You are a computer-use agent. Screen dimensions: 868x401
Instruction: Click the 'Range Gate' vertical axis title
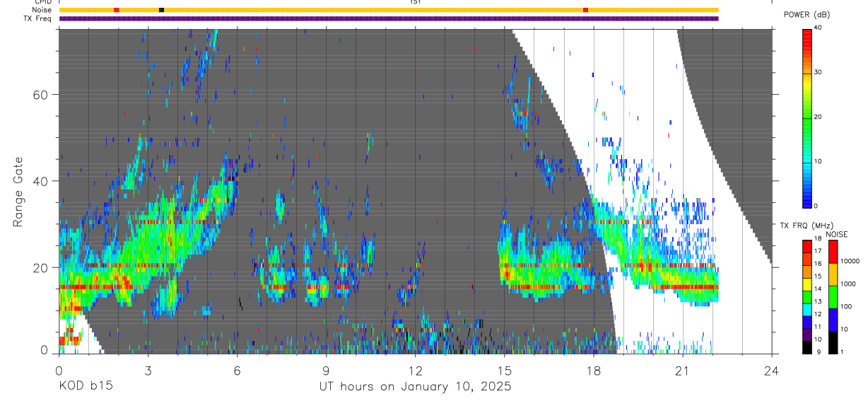[x=18, y=192]
